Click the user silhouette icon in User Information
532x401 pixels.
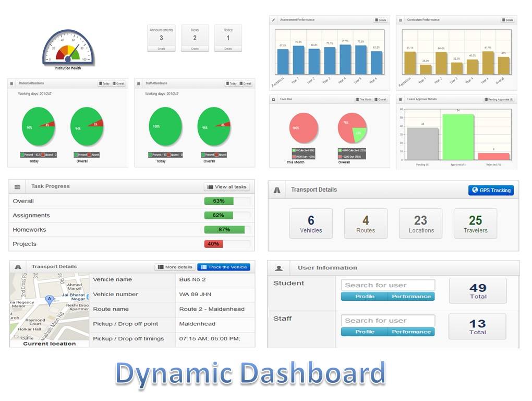click(279, 268)
